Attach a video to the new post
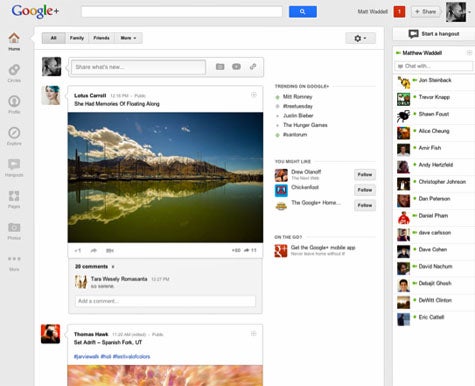Viewport: 475px width, 386px height. pyautogui.click(x=236, y=67)
